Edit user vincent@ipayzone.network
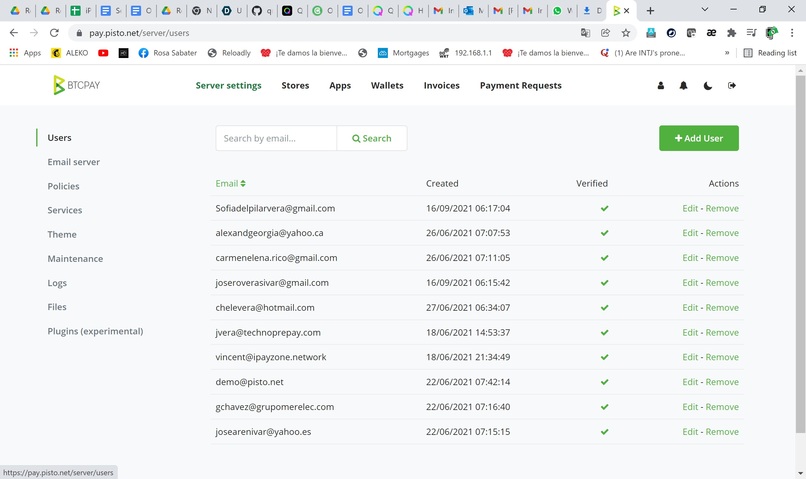 pos(690,357)
